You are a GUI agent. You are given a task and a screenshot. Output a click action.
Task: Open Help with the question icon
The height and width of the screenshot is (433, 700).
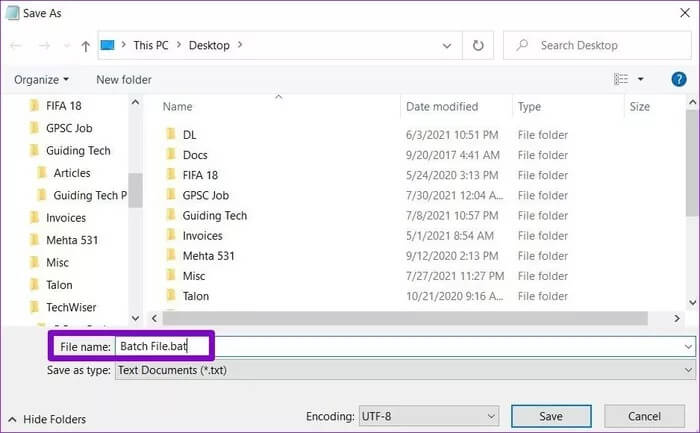(679, 79)
